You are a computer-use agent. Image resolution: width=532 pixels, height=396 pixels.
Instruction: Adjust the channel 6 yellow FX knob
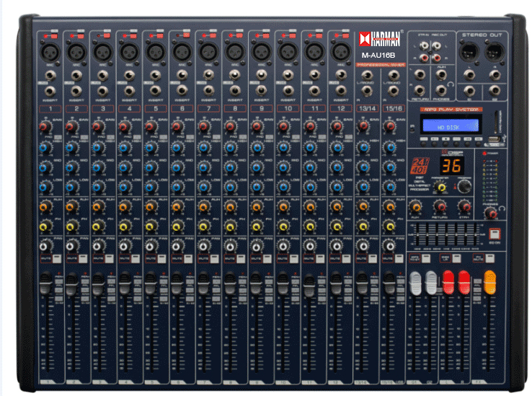pyautogui.click(x=177, y=226)
